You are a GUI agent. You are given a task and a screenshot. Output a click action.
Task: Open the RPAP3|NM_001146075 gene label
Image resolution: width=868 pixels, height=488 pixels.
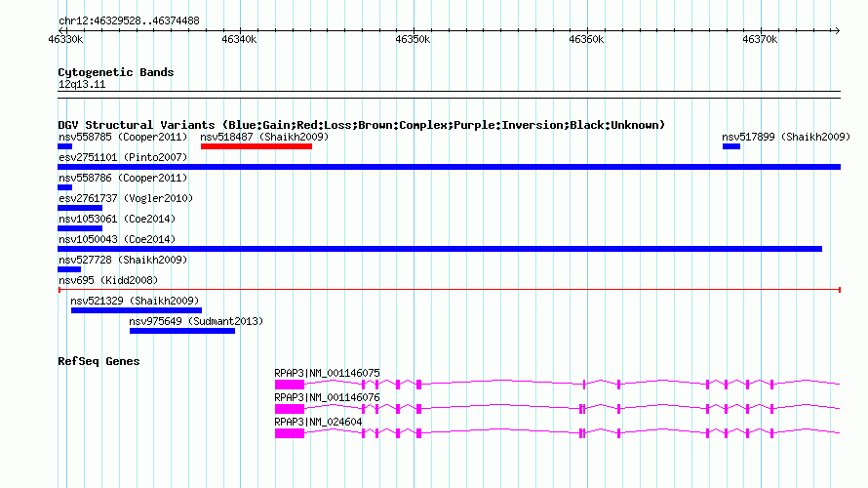327,374
